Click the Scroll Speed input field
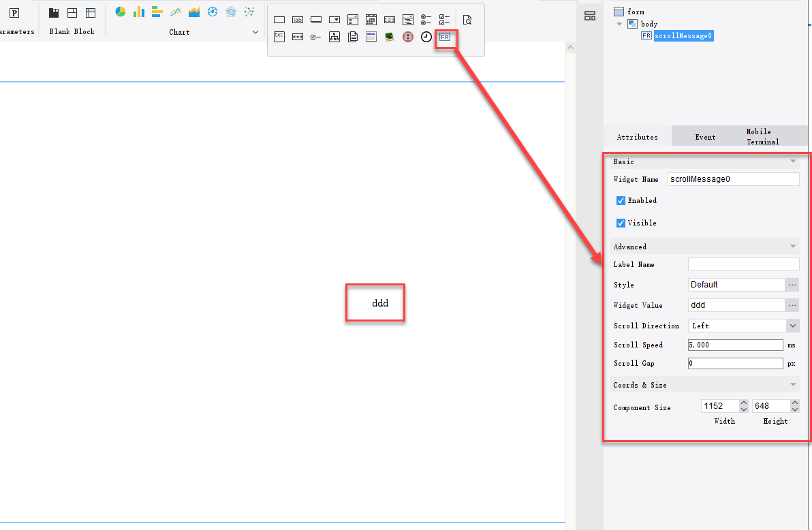This screenshot has width=812, height=530. (x=735, y=345)
